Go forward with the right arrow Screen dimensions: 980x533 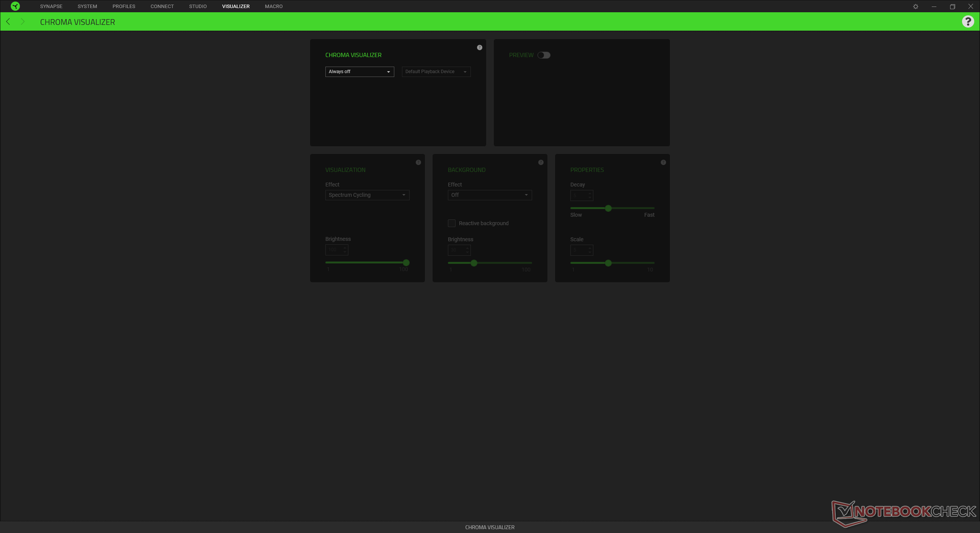coord(23,21)
